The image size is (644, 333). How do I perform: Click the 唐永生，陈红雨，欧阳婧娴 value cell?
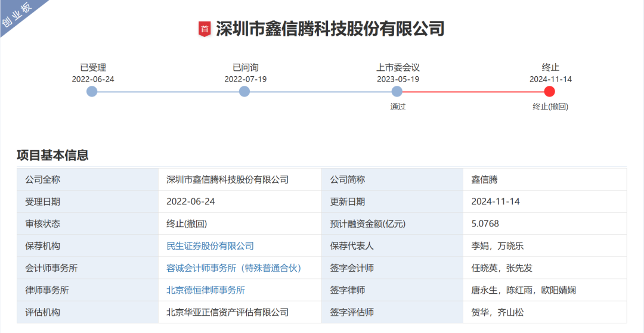pyautogui.click(x=544, y=290)
